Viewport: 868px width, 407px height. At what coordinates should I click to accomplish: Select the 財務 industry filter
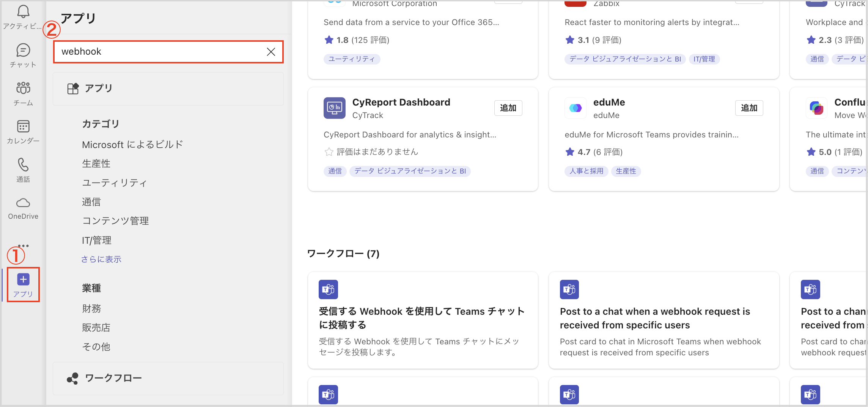tap(91, 308)
